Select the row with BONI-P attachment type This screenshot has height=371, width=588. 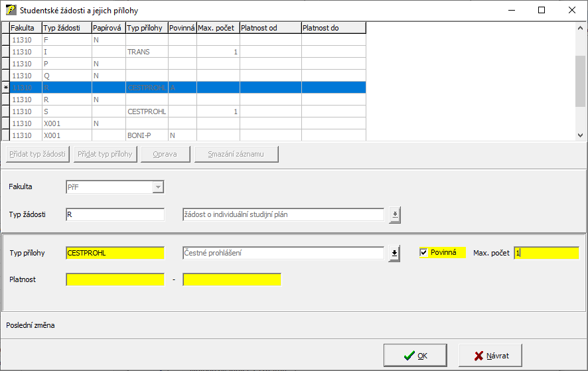coord(146,135)
